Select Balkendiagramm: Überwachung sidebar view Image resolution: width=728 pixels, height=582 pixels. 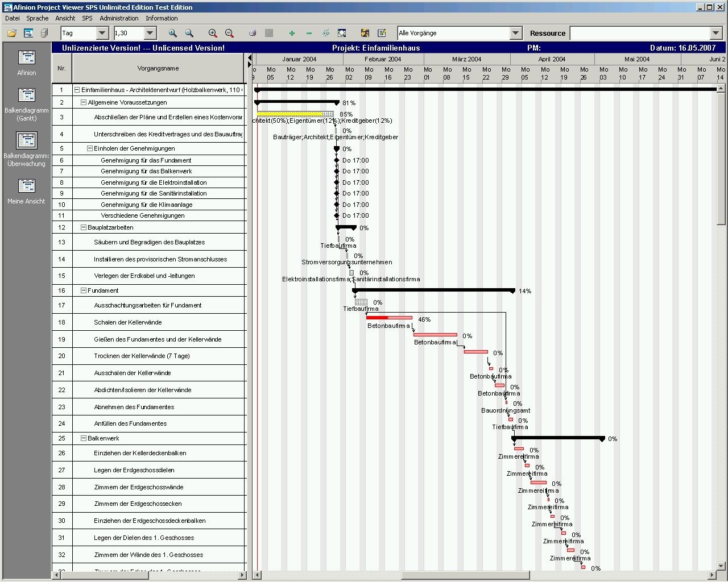26,149
